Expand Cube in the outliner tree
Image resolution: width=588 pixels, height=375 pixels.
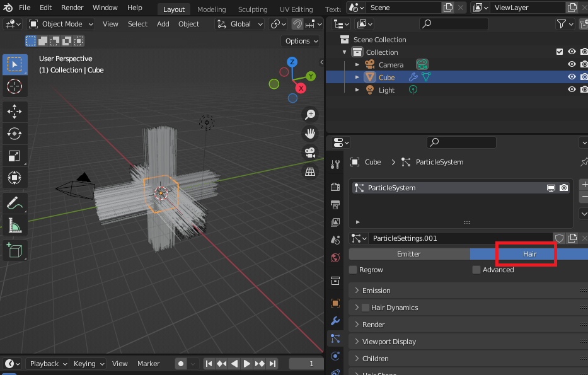point(357,78)
